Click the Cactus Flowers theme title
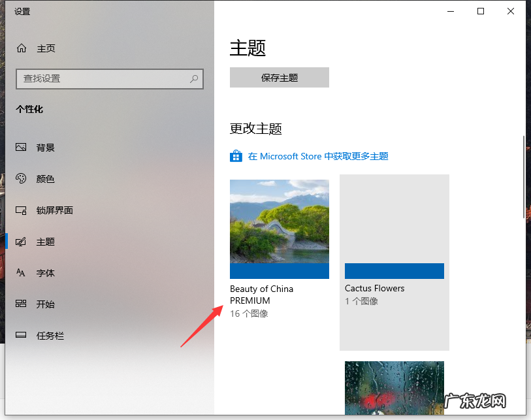Screen dimensions: 531x420 click(374, 287)
